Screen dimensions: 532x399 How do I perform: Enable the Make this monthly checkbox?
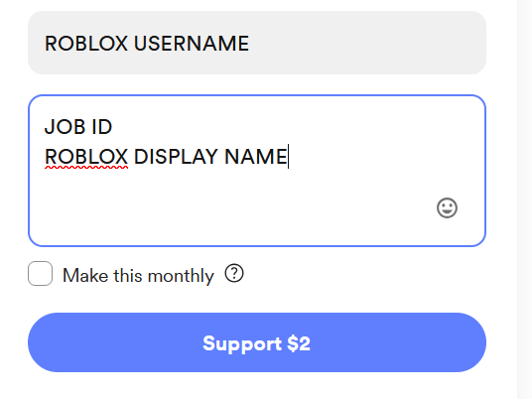[40, 274]
